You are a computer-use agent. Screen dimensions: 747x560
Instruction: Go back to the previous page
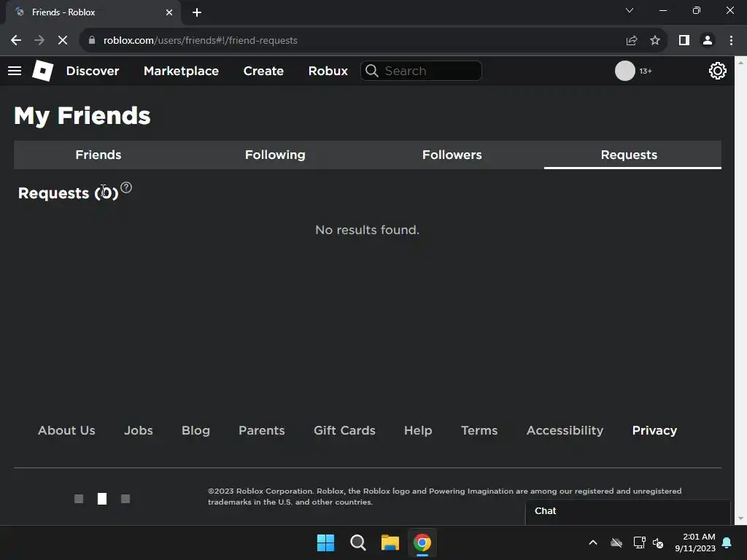(x=16, y=41)
